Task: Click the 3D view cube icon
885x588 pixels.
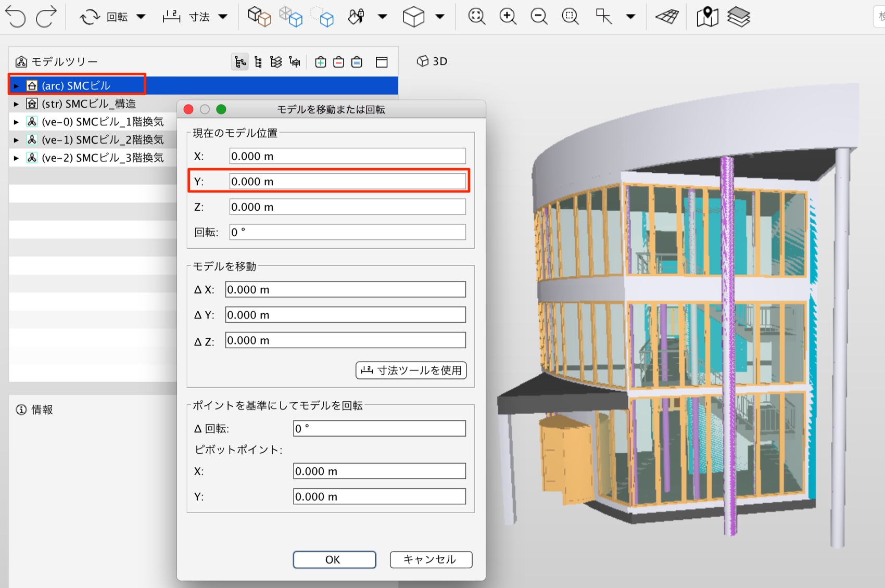Action: point(414,17)
